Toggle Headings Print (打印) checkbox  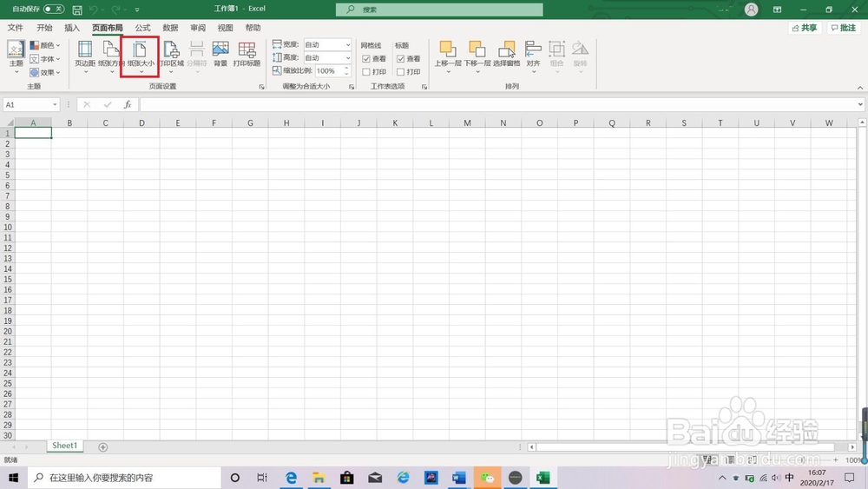(x=401, y=72)
